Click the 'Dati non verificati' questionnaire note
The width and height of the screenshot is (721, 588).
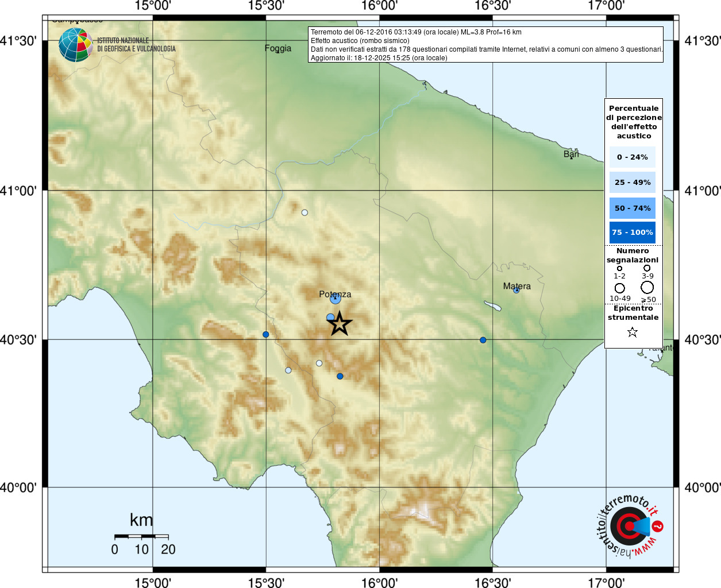click(x=487, y=49)
